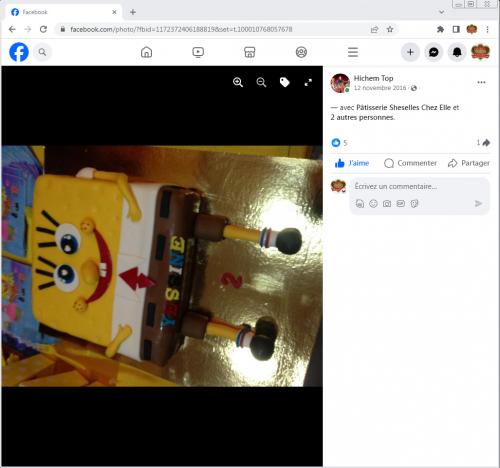The width and height of the screenshot is (500, 468).
Task: Tag the photo with the tag icon
Action: tap(285, 82)
